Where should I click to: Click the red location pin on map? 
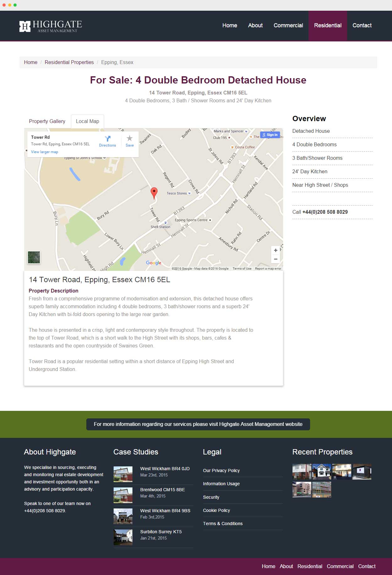(154, 193)
